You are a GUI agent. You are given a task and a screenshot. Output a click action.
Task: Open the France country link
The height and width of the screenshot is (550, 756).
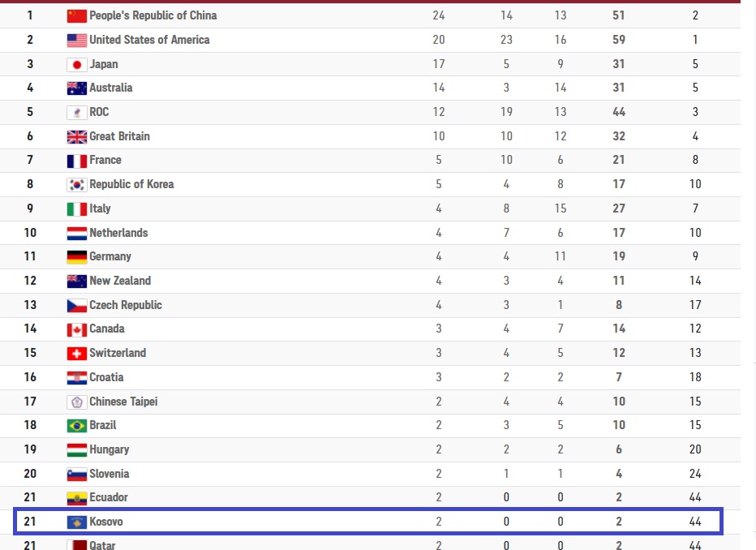105,160
